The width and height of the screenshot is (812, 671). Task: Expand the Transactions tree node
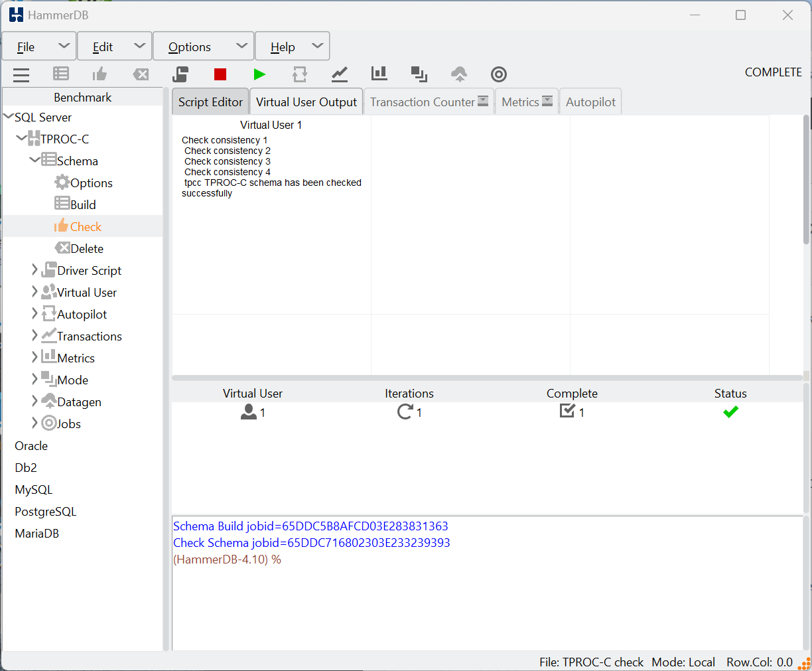click(x=34, y=335)
